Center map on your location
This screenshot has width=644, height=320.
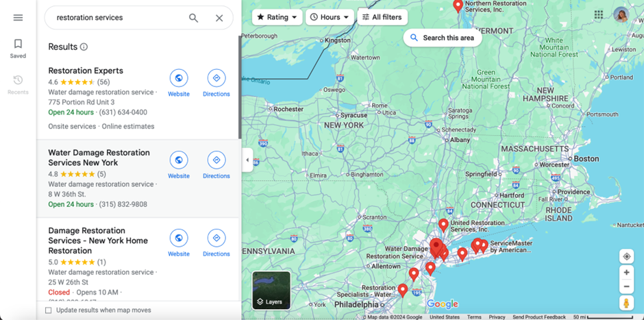pos(626,257)
